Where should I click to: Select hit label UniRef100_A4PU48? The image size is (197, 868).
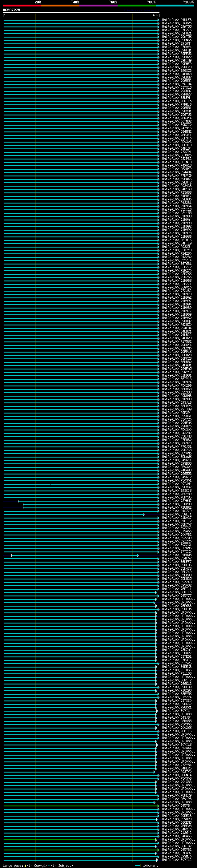(177, 74)
